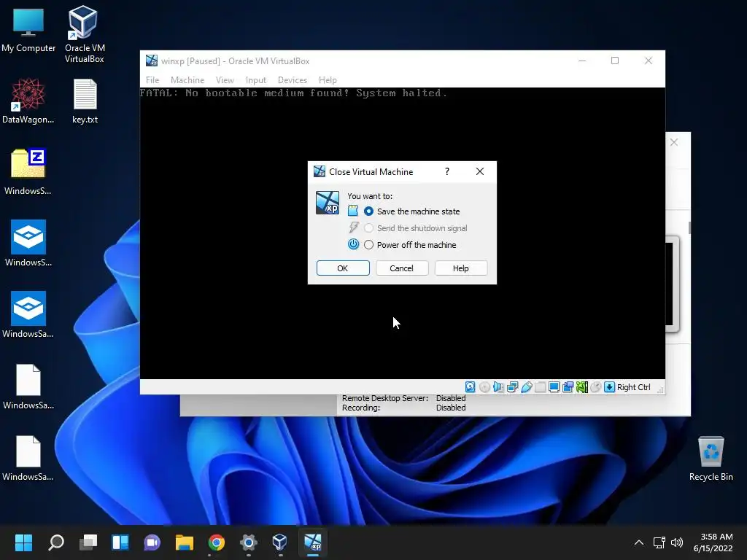Click the Right Ctrl host key label
Viewport: 747px width, 560px height.
[634, 387]
